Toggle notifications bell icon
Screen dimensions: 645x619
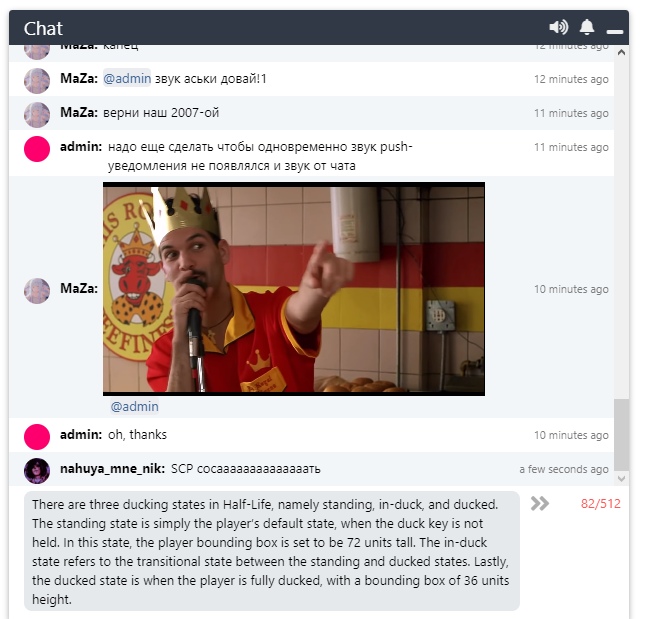tap(587, 27)
